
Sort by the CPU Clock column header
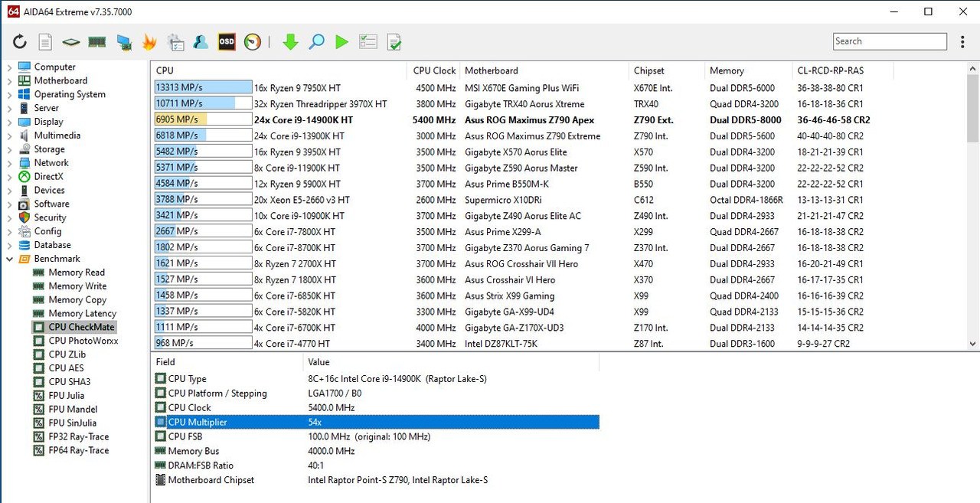click(x=433, y=70)
